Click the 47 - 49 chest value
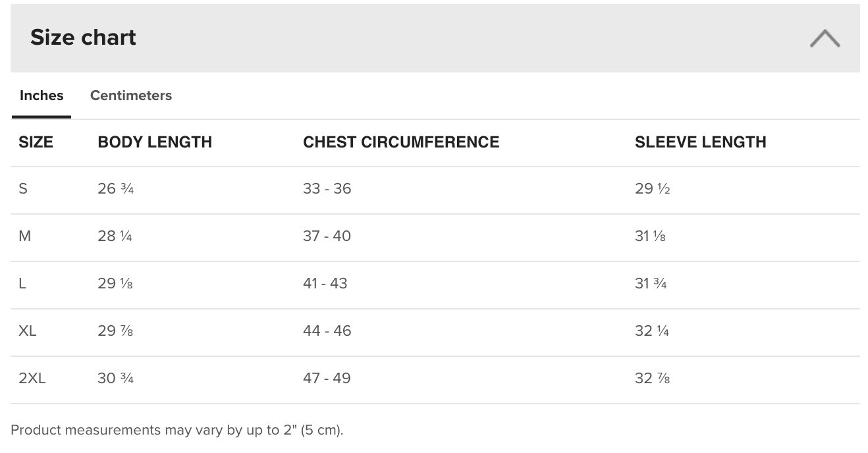 tap(327, 379)
